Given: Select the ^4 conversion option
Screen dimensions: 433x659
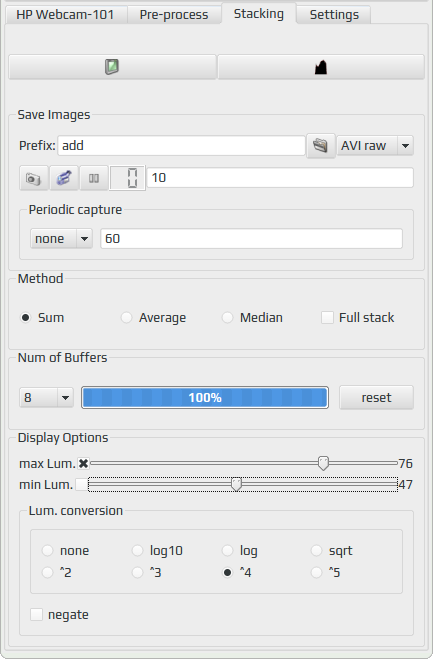Looking at the screenshot, I should point(237,572).
